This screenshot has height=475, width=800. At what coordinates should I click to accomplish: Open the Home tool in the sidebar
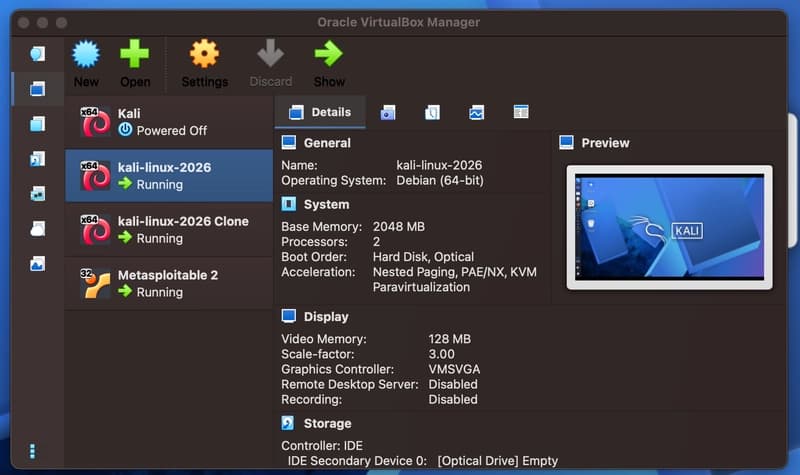(x=37, y=54)
